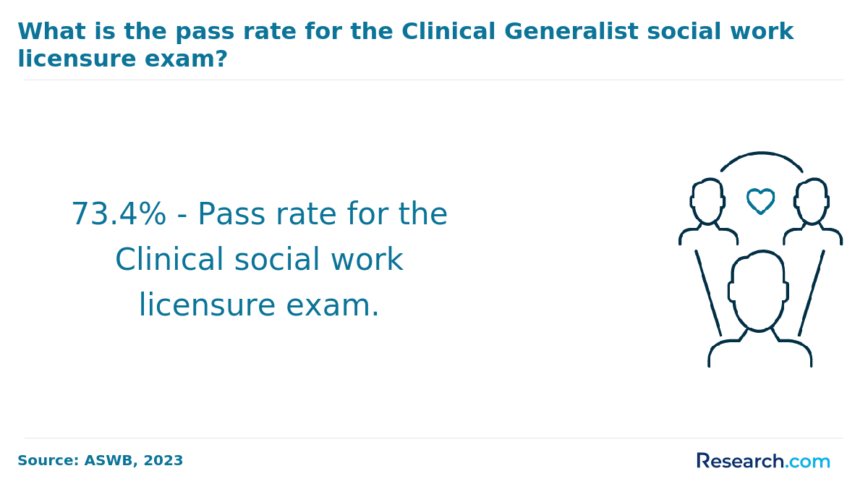The height and width of the screenshot is (492, 868).
Task: Click the arc above the heart
Action: point(762,161)
